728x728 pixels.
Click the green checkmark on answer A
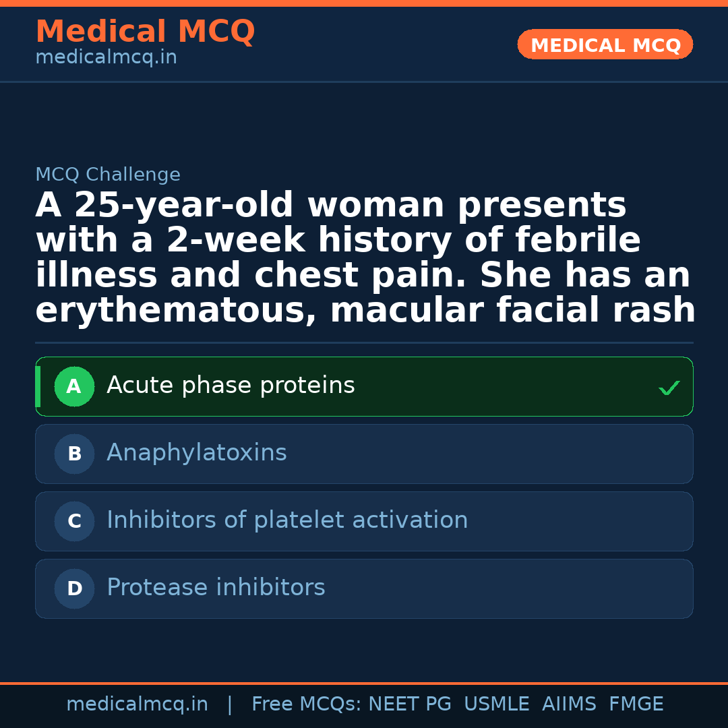click(x=669, y=387)
